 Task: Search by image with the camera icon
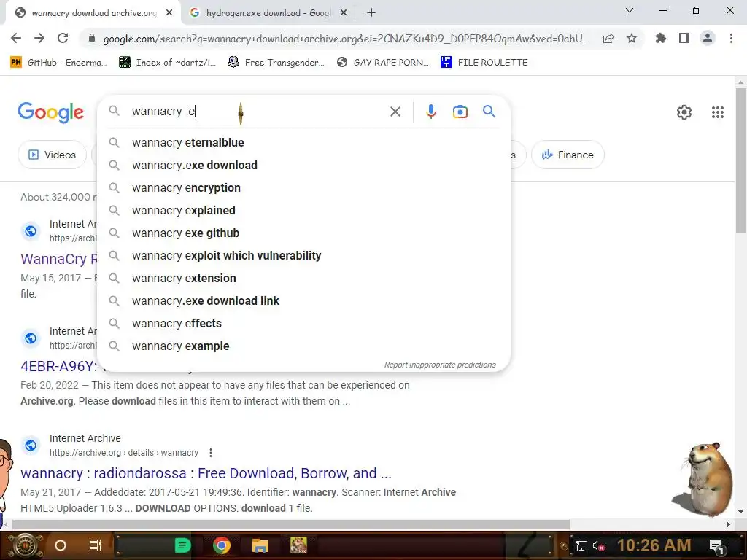460,112
